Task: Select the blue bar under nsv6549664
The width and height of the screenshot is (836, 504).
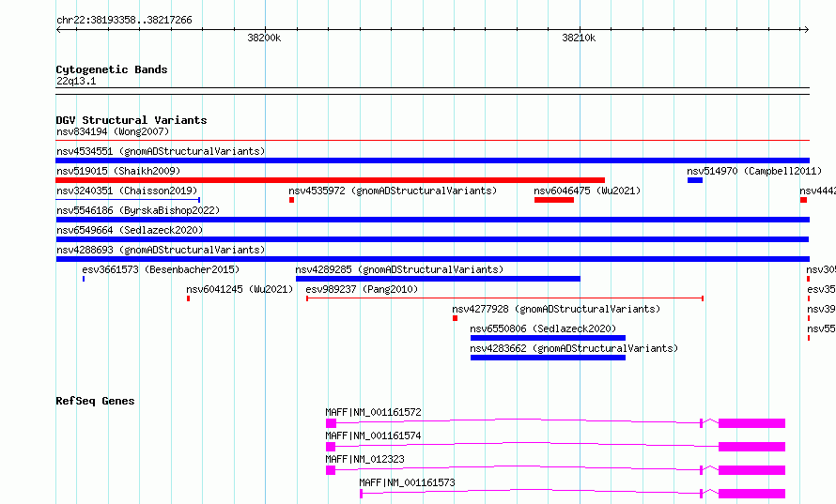Action: [x=432, y=239]
